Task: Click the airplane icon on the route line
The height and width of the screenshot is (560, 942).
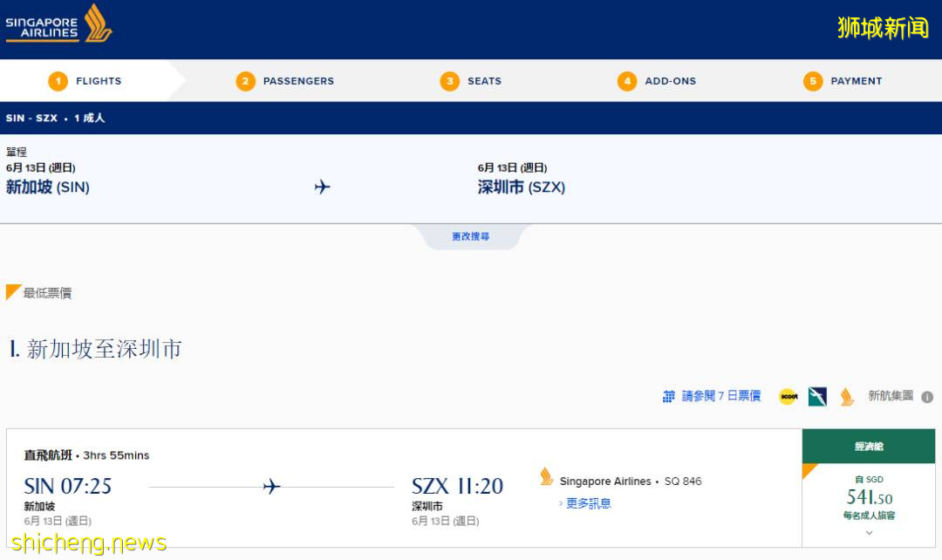Action: [322, 187]
